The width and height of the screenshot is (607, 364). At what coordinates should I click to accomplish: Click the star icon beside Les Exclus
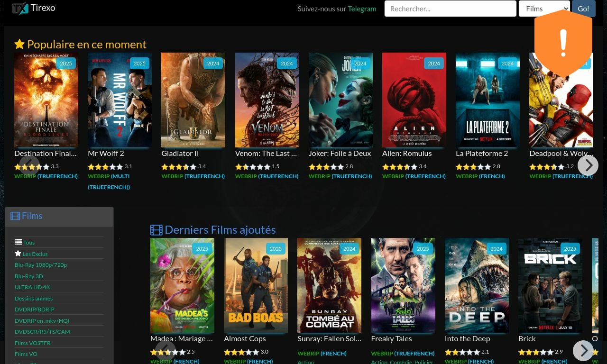pyautogui.click(x=18, y=253)
